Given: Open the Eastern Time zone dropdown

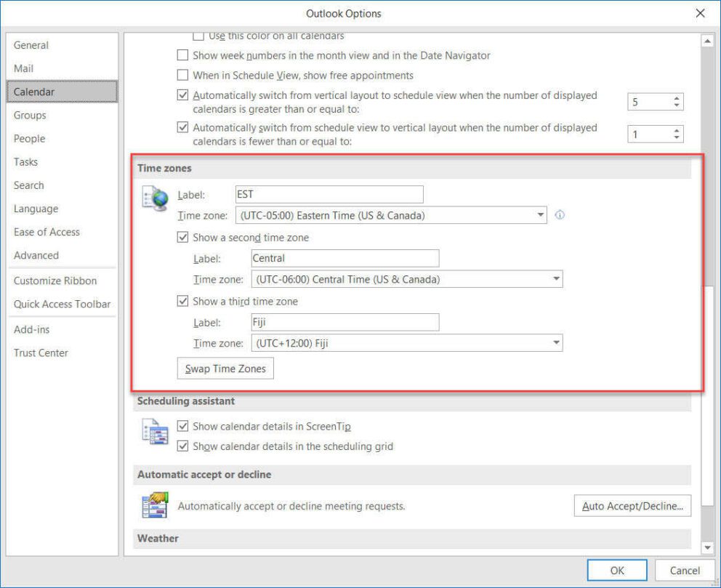Looking at the screenshot, I should (x=540, y=215).
